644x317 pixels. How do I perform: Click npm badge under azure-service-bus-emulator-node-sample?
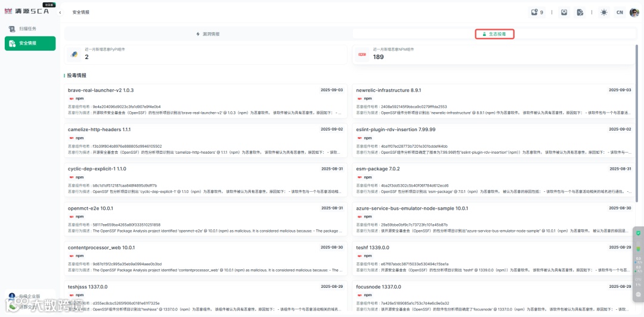(365, 217)
